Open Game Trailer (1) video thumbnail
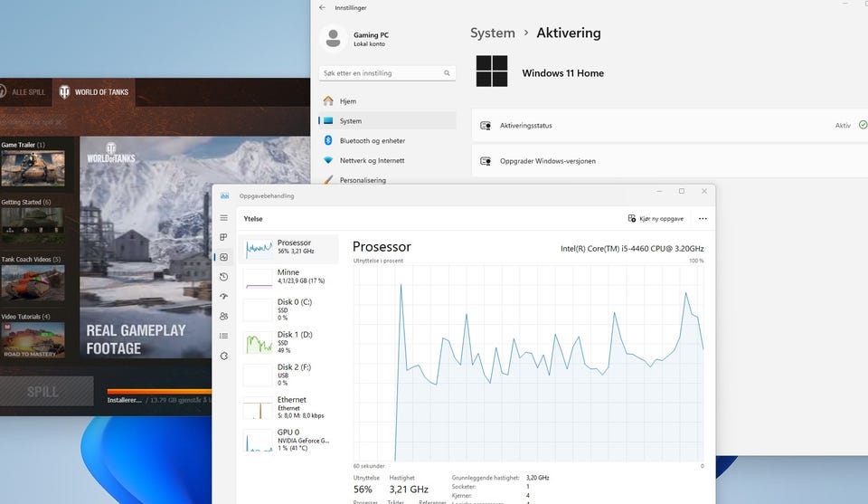The image size is (868, 504). (x=33, y=168)
